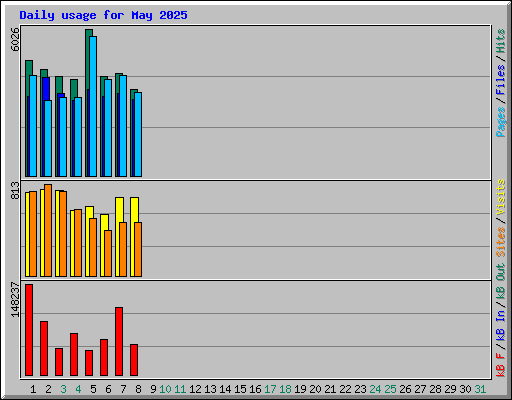The width and height of the screenshot is (512, 400).
Task: Select the tallest cyan Pages bar for day 5
Action: (x=93, y=106)
